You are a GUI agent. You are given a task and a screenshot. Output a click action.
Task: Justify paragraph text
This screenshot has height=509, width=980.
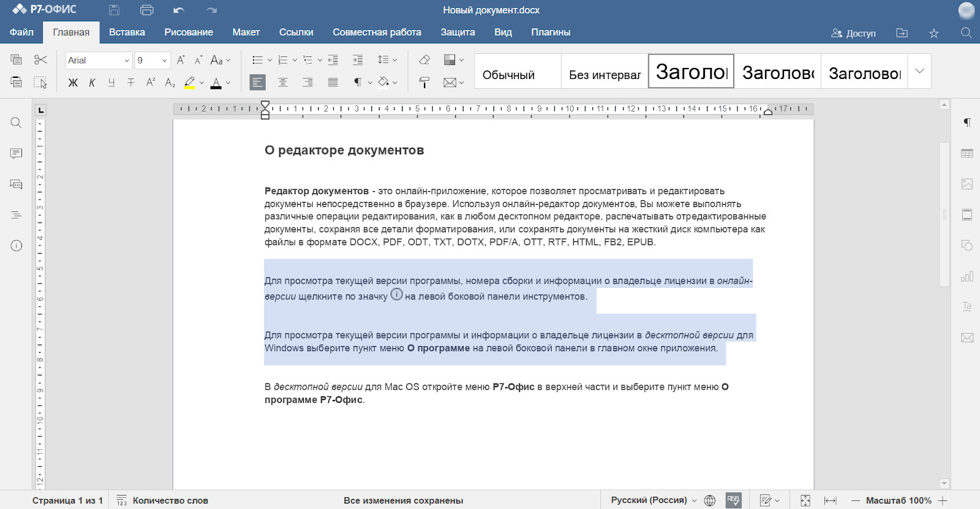333,82
